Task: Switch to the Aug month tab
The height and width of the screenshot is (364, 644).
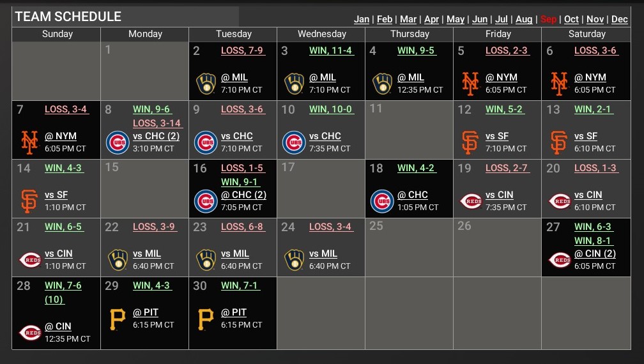Action: click(x=524, y=19)
